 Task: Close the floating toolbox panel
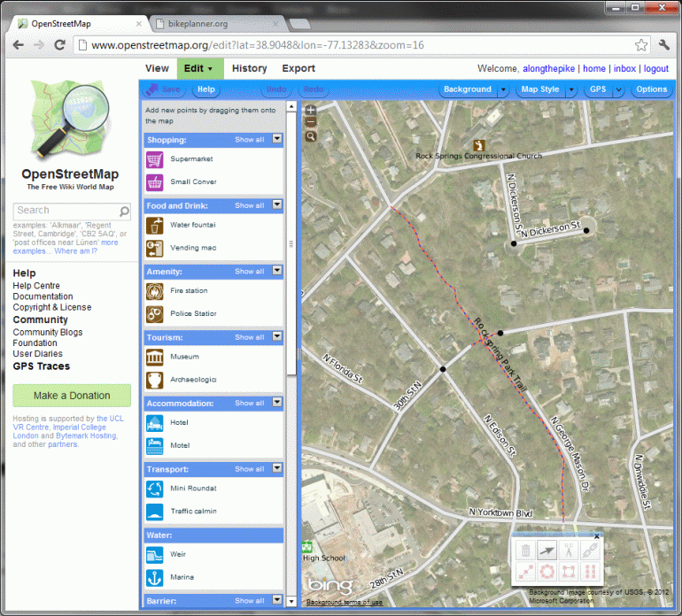click(x=597, y=536)
